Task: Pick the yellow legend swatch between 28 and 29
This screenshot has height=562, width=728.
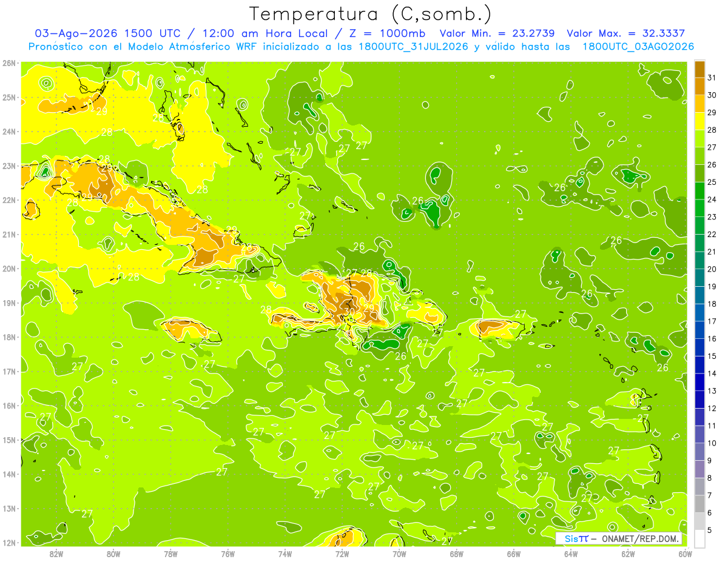Action: 699,121
